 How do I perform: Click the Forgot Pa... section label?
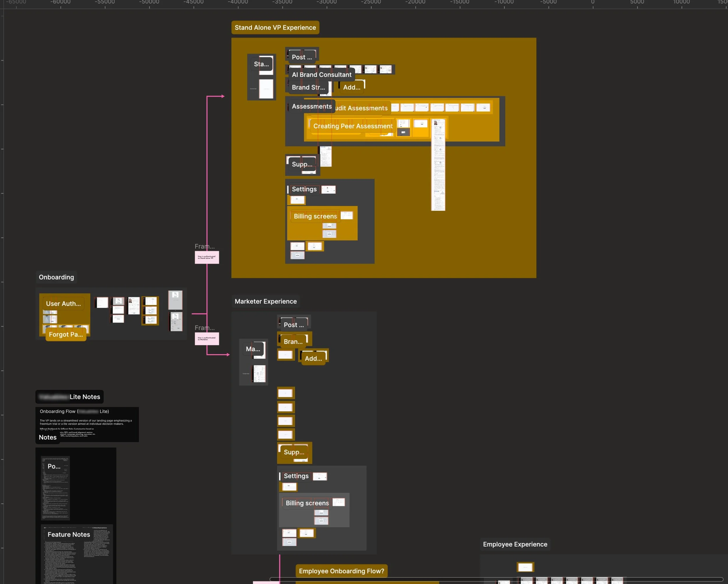coord(66,334)
